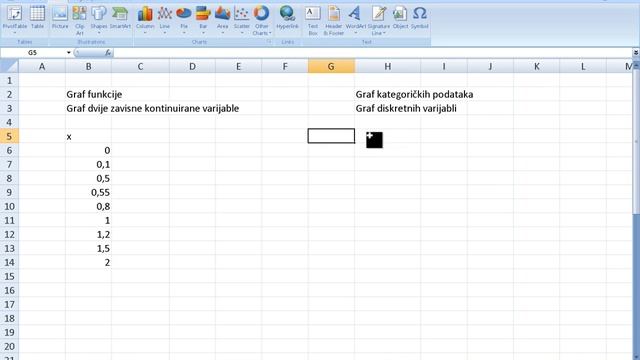Select row 5 header
The image size is (640, 360).
pyautogui.click(x=9, y=136)
